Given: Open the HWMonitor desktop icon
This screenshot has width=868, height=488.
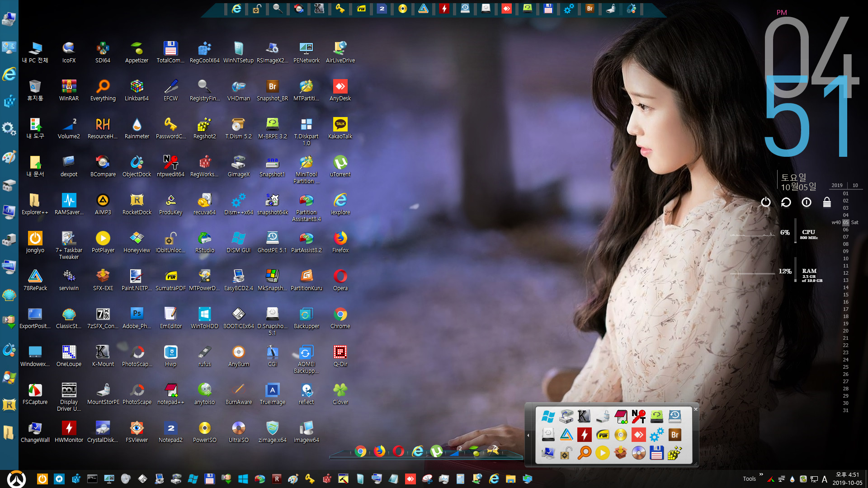Looking at the screenshot, I should point(69,432).
